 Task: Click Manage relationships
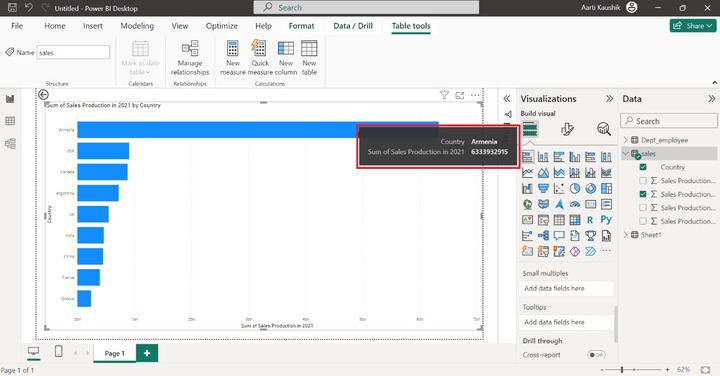click(190, 58)
